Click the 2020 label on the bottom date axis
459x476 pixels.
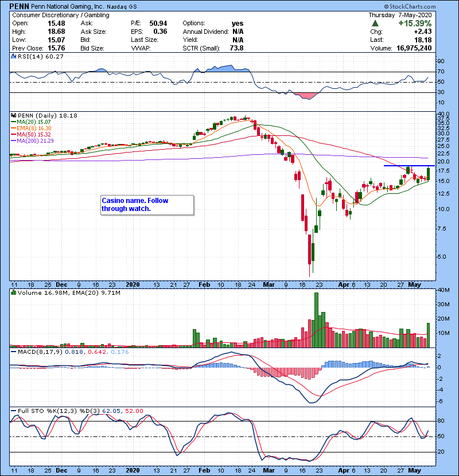tap(133, 470)
